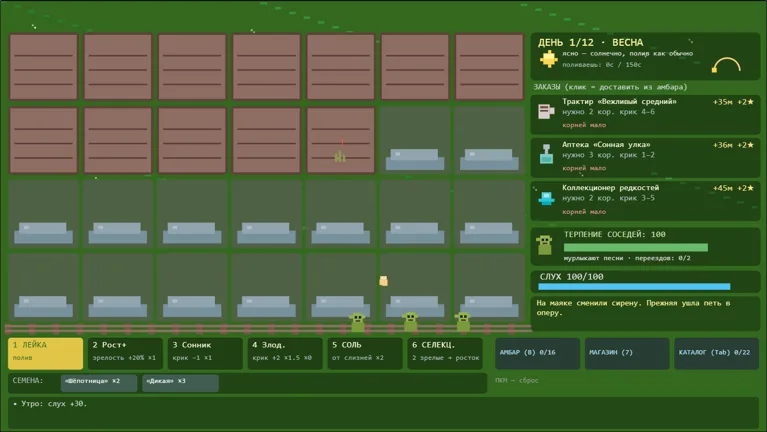Click «корней мало» under the Коллекционер order
This screenshot has height=432, width=767.
click(x=584, y=212)
